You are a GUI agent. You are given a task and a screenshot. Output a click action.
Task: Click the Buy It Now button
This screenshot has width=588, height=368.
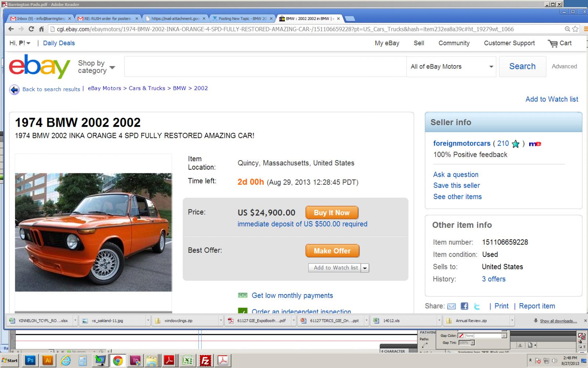coord(332,213)
